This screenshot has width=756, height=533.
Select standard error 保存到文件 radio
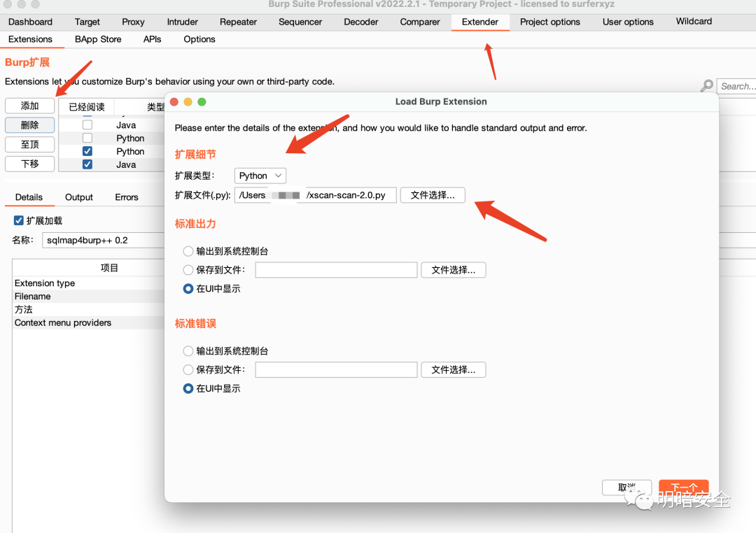pyautogui.click(x=188, y=369)
